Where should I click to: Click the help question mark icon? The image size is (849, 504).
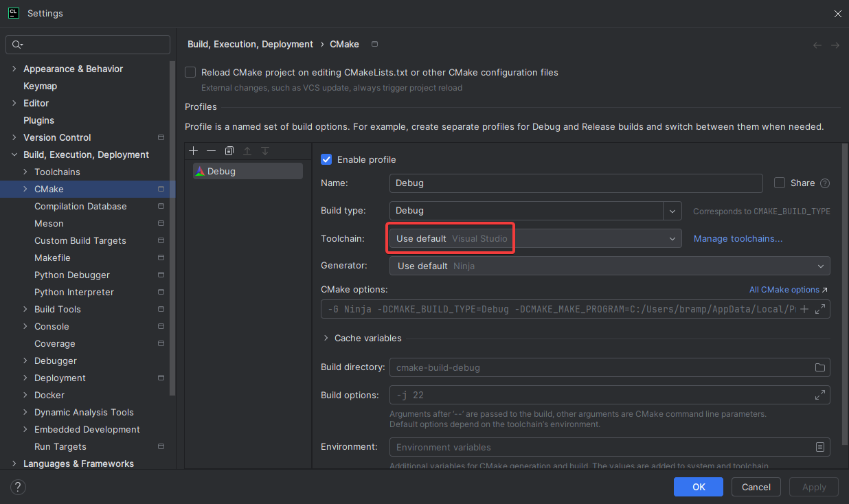pos(17,487)
